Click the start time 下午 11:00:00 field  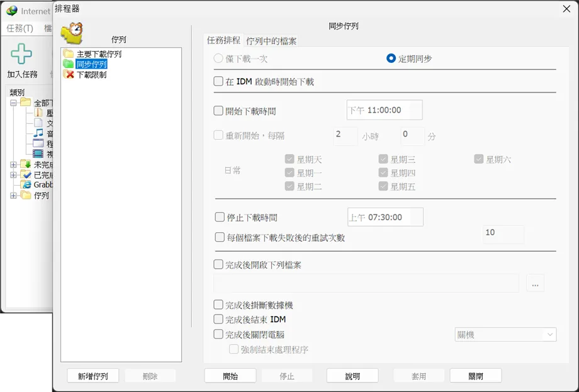tap(385, 110)
